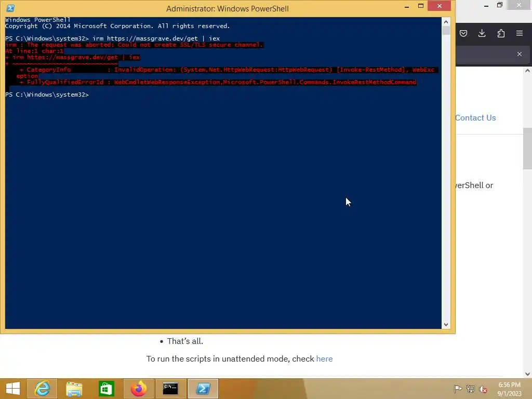Switch to Firefox via taskbar icon
This screenshot has height=399, width=532.
[x=138, y=389]
